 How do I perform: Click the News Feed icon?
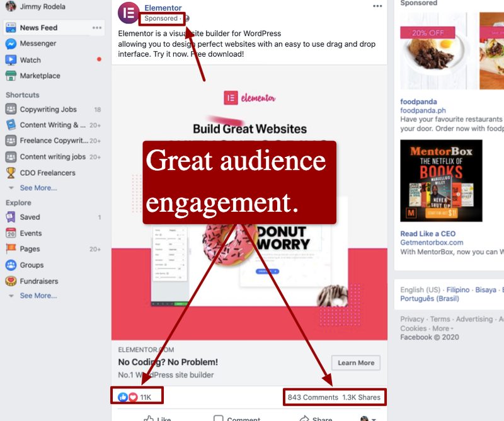point(11,28)
